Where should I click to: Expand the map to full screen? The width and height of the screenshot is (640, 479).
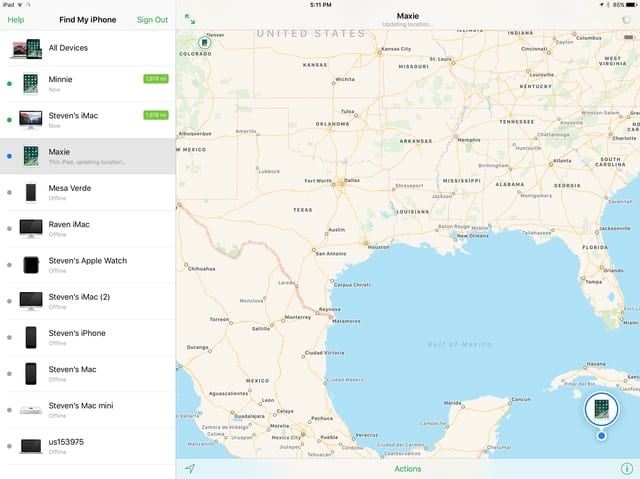pos(190,19)
